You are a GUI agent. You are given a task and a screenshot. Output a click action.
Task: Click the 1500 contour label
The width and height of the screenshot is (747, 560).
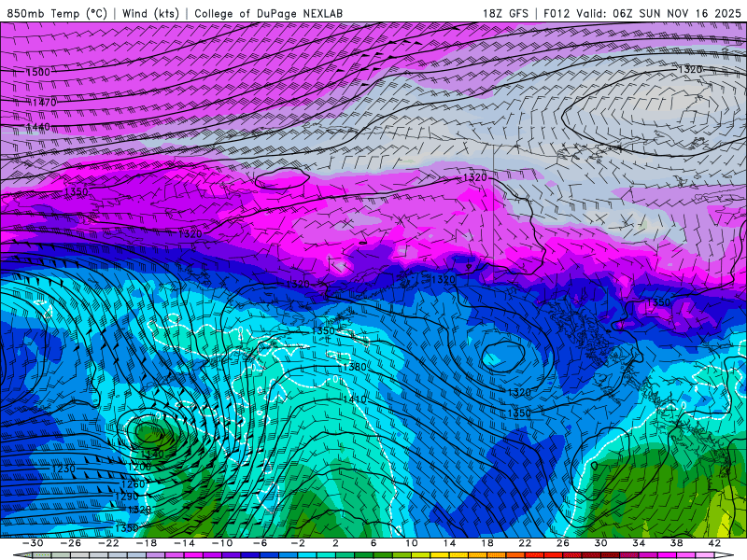point(37,72)
